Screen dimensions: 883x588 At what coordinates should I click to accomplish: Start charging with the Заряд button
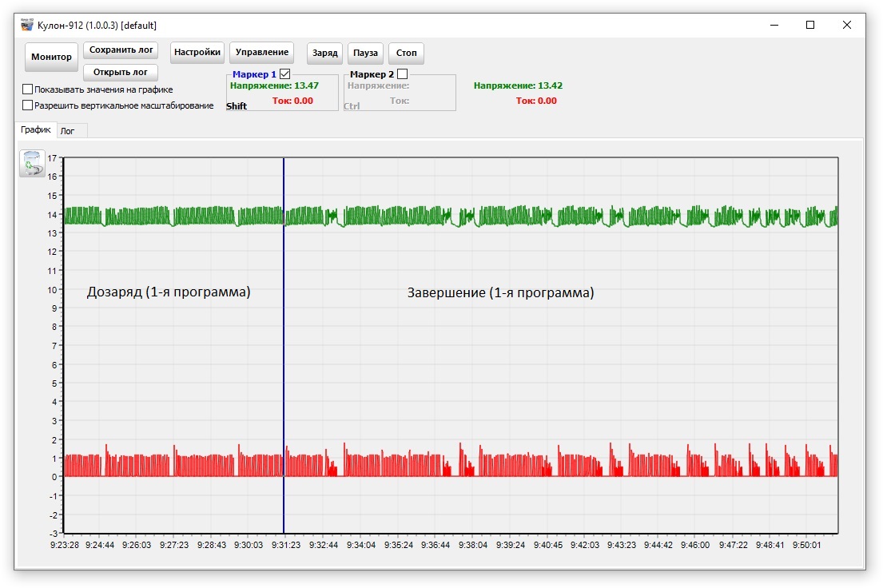325,54
